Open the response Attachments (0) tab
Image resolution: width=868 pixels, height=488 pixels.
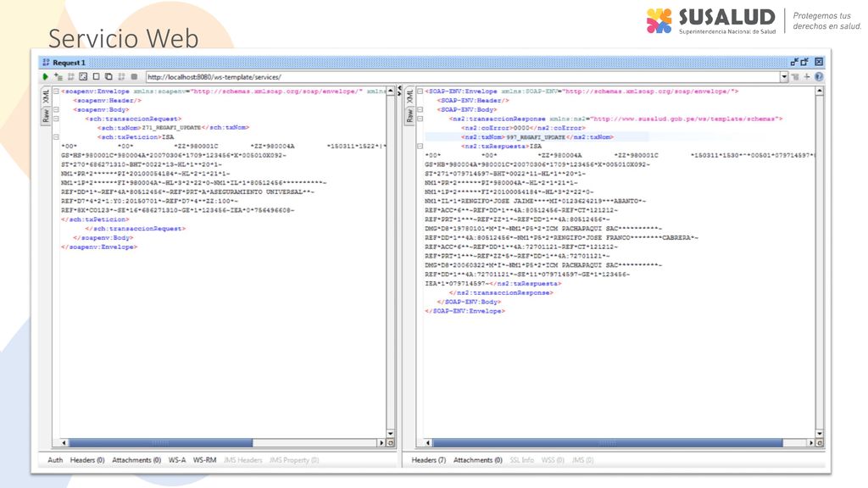pyautogui.click(x=478, y=460)
